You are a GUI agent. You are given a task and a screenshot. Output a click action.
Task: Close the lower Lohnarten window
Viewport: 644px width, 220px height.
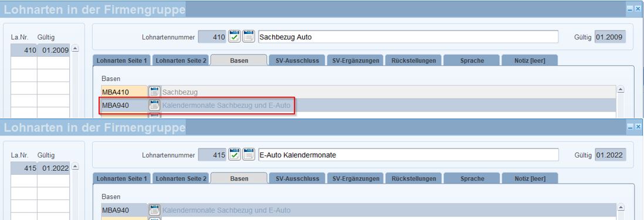pos(638,127)
